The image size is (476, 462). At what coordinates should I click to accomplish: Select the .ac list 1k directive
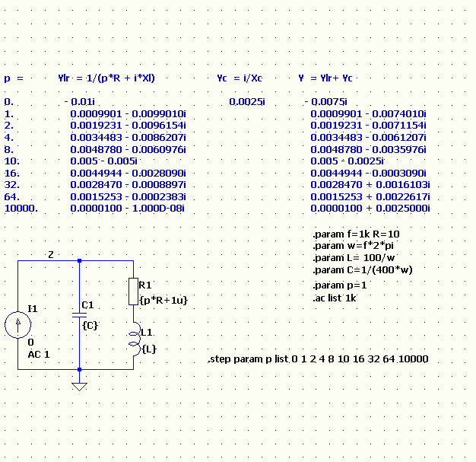[x=335, y=298]
